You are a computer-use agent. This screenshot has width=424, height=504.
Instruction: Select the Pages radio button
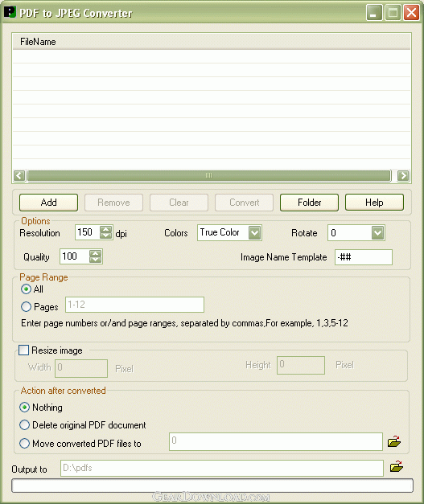click(x=26, y=306)
